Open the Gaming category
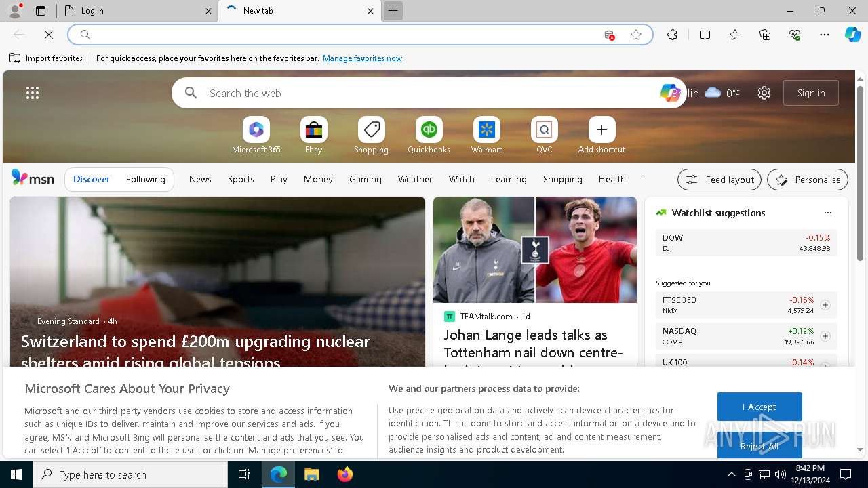Image resolution: width=868 pixels, height=488 pixels. pos(366,179)
